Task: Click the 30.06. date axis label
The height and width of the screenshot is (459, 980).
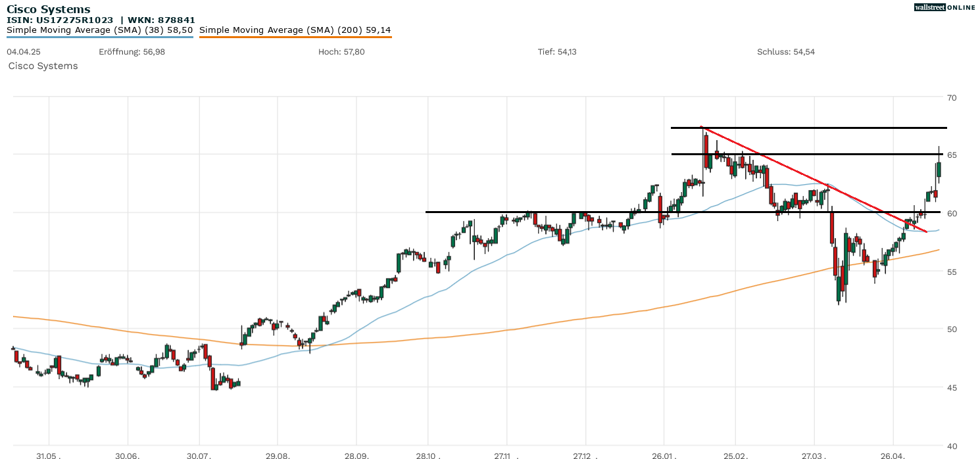Action: tap(128, 455)
